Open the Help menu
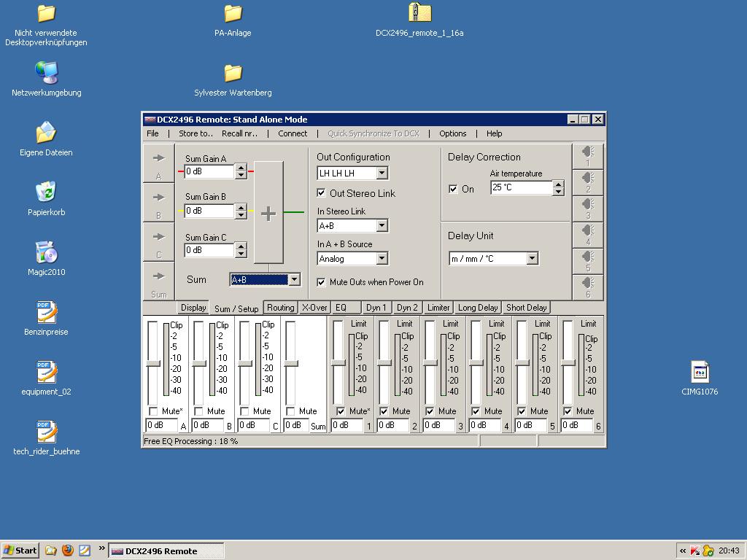 pos(494,133)
